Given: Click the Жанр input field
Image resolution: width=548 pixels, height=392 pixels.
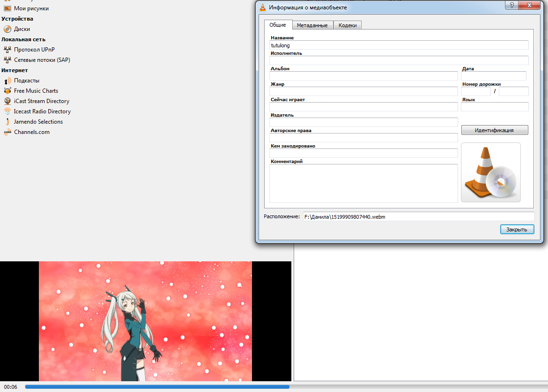Looking at the screenshot, I should [x=363, y=91].
